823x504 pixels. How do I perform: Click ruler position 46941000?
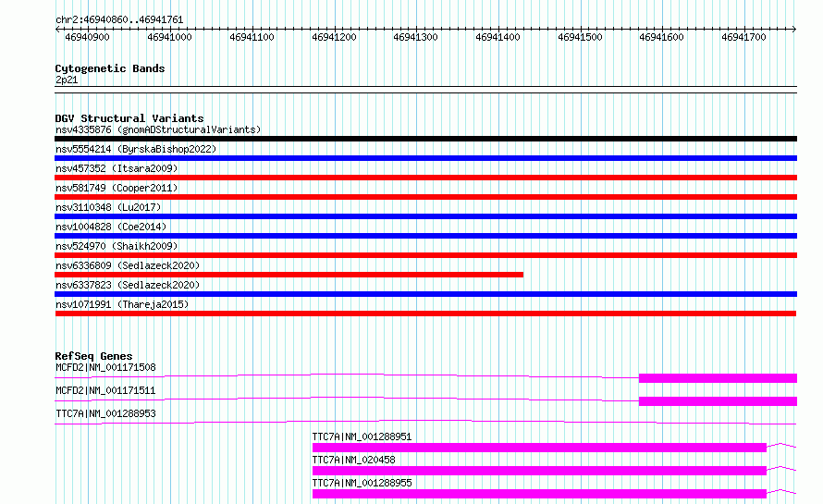click(169, 37)
